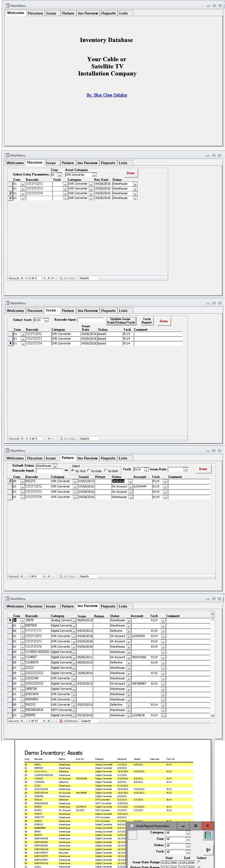Click Asset Report Parameters title bar form icon
Viewport: 225px width, 868px height.
(132, 826)
